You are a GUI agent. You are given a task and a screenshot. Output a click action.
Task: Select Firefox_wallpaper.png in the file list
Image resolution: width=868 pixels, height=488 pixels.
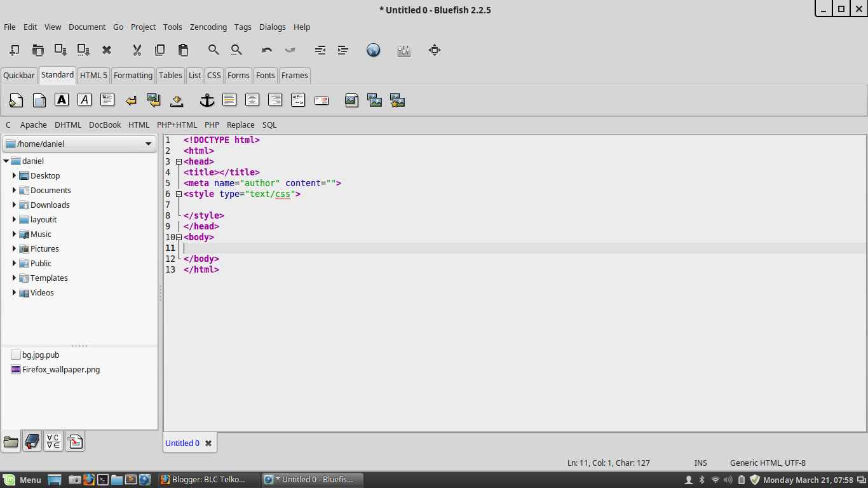pos(60,369)
